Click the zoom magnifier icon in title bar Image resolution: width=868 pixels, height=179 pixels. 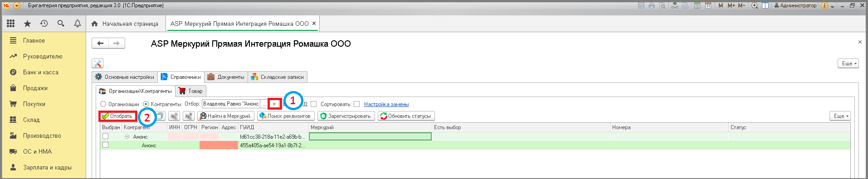(755, 5)
